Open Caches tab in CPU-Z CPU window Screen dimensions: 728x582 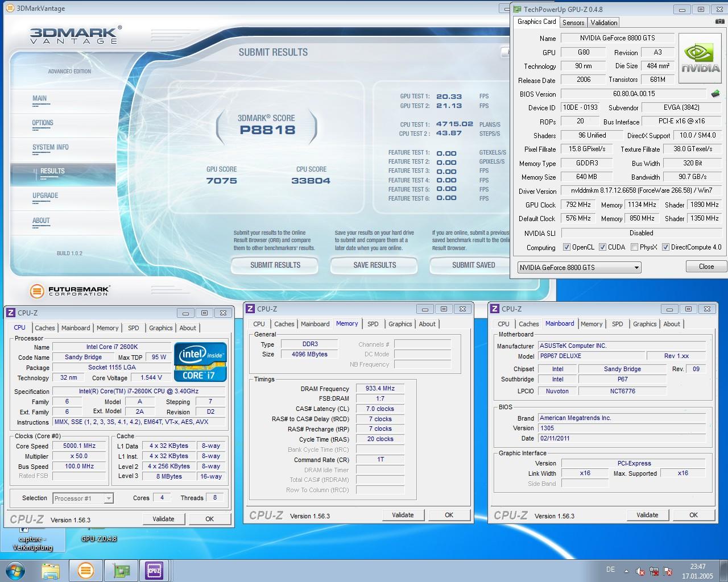point(45,328)
